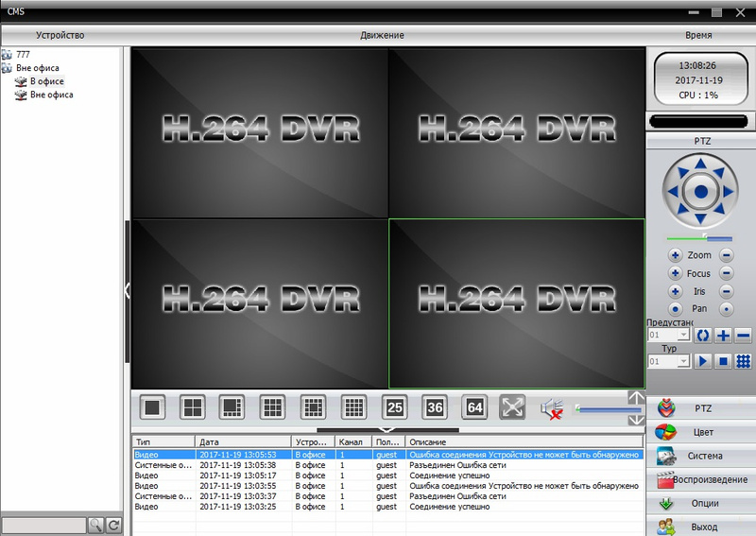The height and width of the screenshot is (536, 756).
Task: Select the sixteen-view grid layout
Action: point(353,407)
